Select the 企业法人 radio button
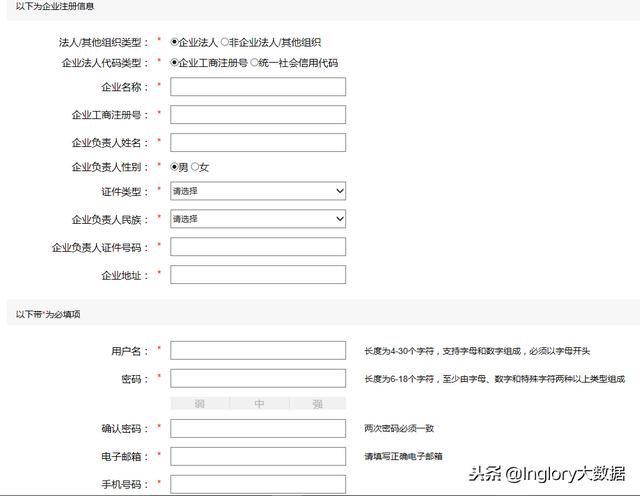The height and width of the screenshot is (496, 640). click(174, 42)
